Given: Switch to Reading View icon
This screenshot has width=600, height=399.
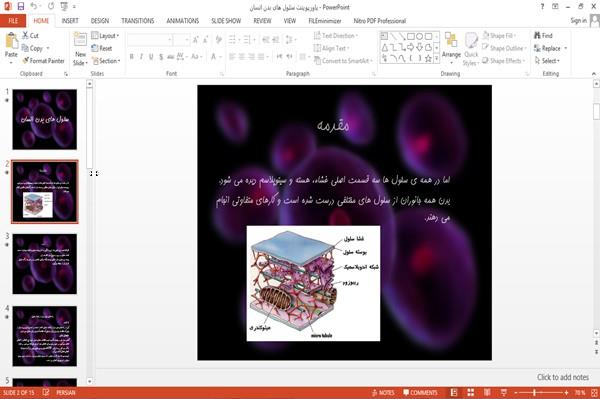Looking at the screenshot, I should pyautogui.click(x=487, y=392).
